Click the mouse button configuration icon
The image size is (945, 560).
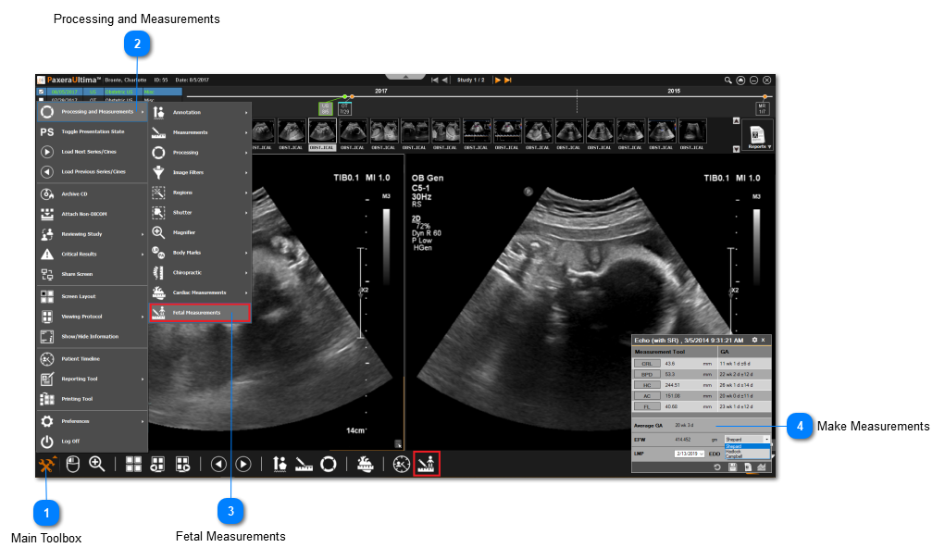pyautogui.click(x=72, y=464)
